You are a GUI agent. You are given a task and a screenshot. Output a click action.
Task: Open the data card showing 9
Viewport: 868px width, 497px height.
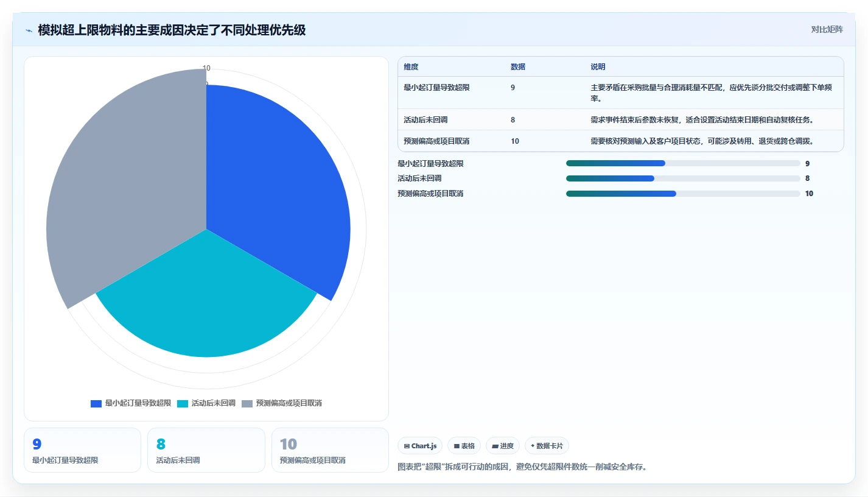point(82,450)
